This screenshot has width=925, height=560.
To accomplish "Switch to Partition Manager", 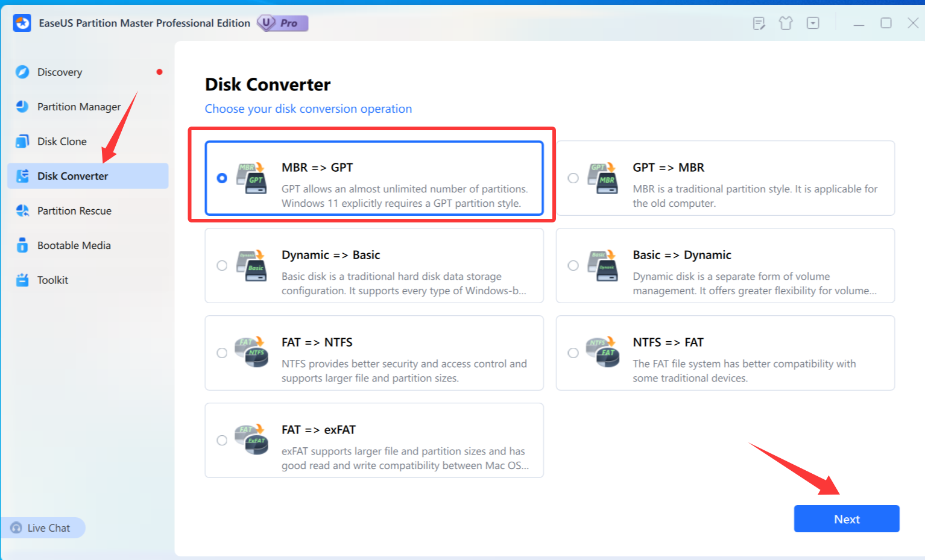I will coord(87,107).
